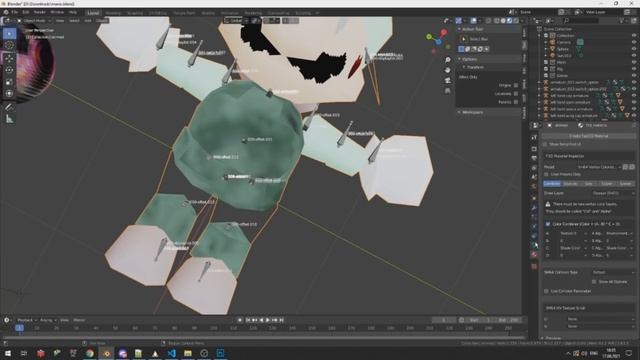Screen dimensions: 640x360
Task: Select the Sources tab in material inspector
Action: click(570, 184)
